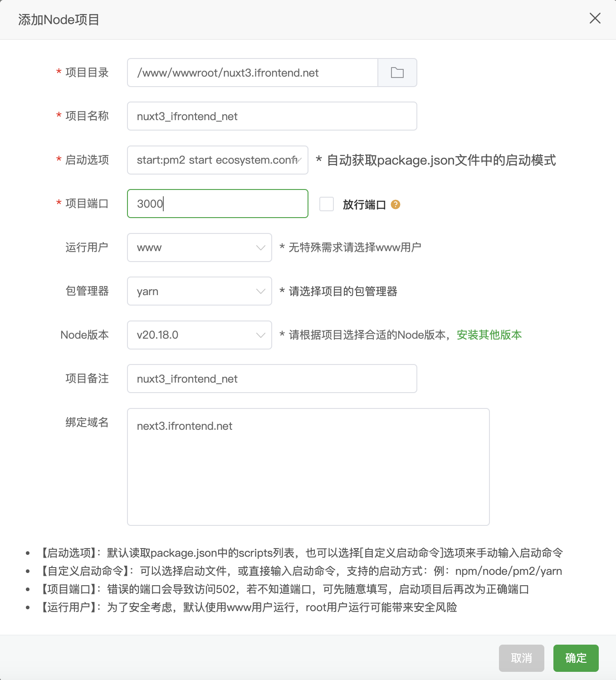Open the 启动选项 dropdown
Viewport: 616px width, 680px height.
click(x=218, y=160)
